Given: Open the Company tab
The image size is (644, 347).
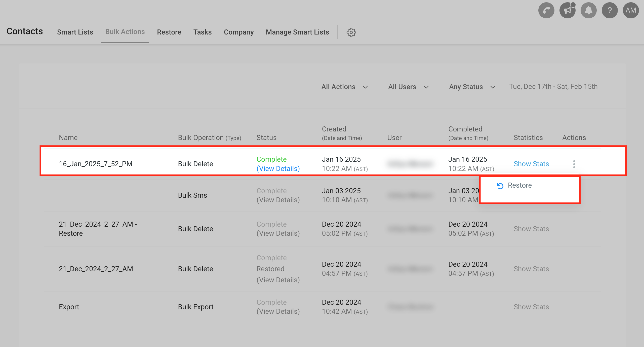Looking at the screenshot, I should 239,32.
